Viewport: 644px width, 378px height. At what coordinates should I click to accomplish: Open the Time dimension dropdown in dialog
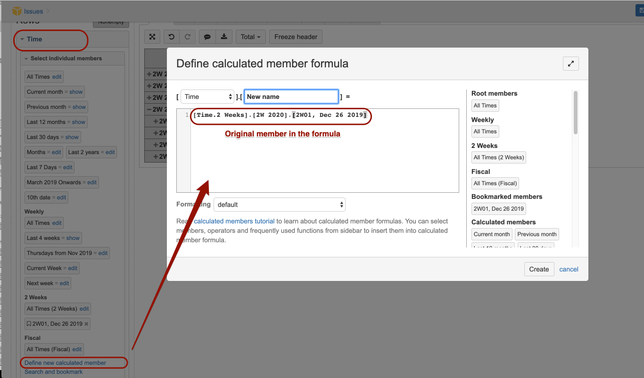(x=207, y=97)
